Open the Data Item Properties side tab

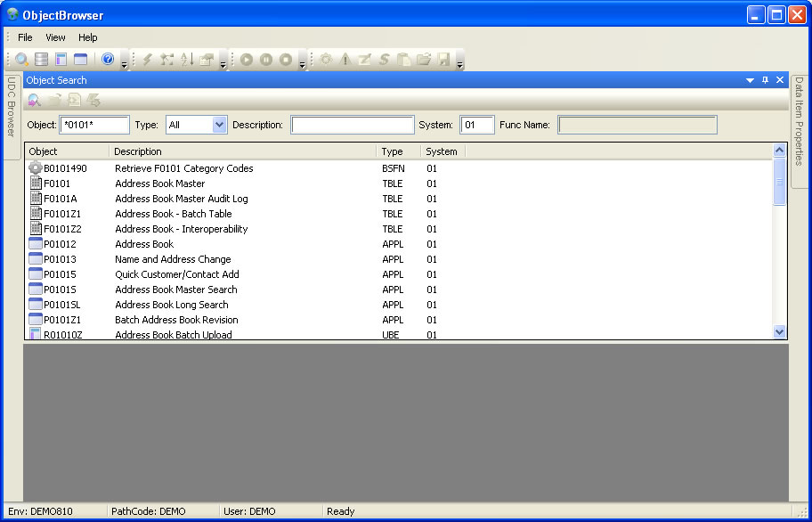click(x=800, y=120)
